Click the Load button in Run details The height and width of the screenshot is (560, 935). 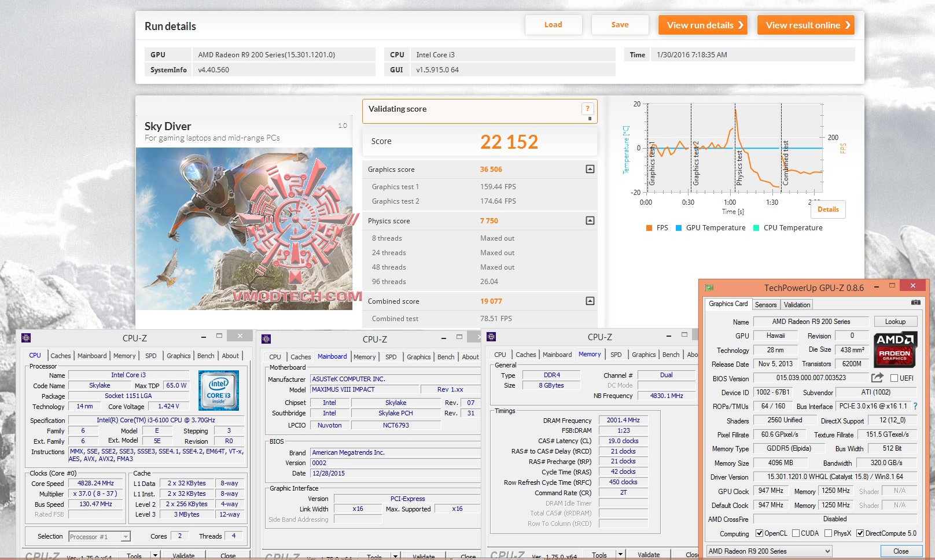[x=553, y=25]
